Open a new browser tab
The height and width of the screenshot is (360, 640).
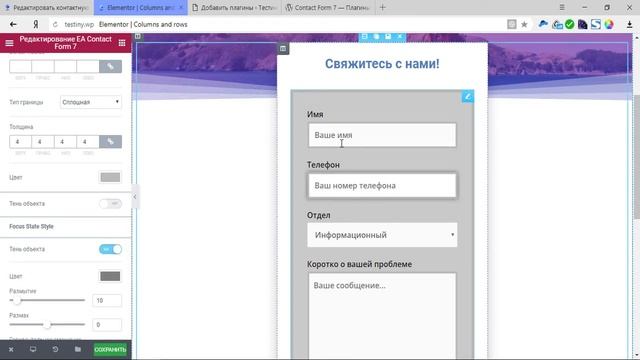coord(382,7)
